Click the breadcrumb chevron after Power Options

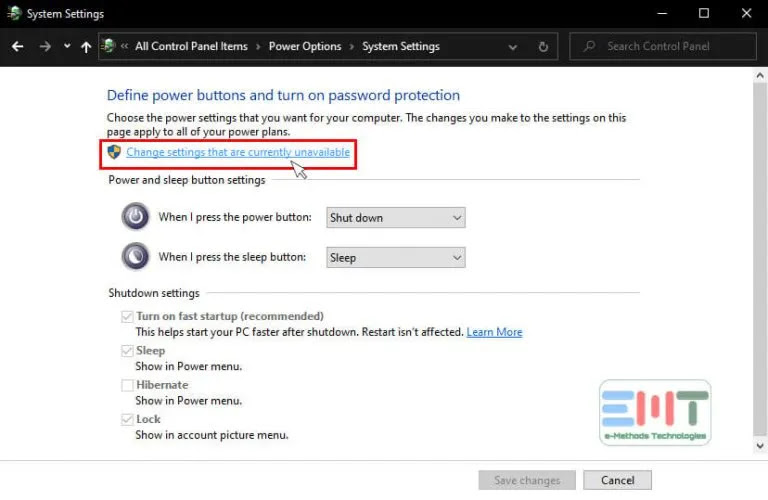coord(352,47)
